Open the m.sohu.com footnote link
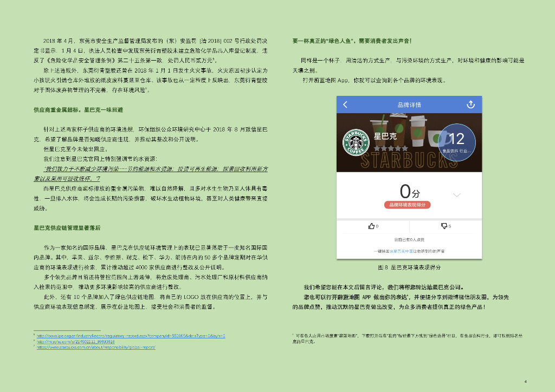Viewport: 555px width, 392px height. pyautogui.click(x=76, y=342)
